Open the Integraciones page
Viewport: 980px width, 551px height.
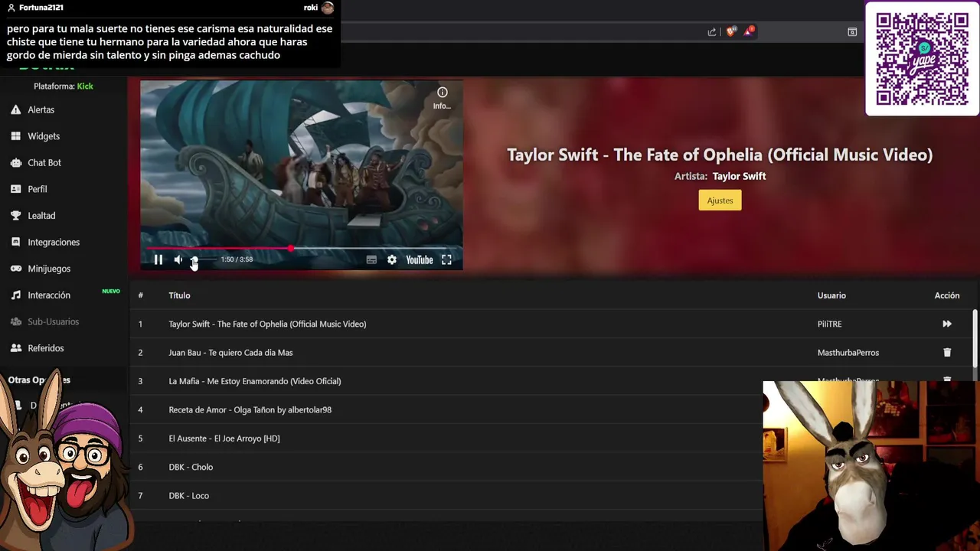click(54, 242)
